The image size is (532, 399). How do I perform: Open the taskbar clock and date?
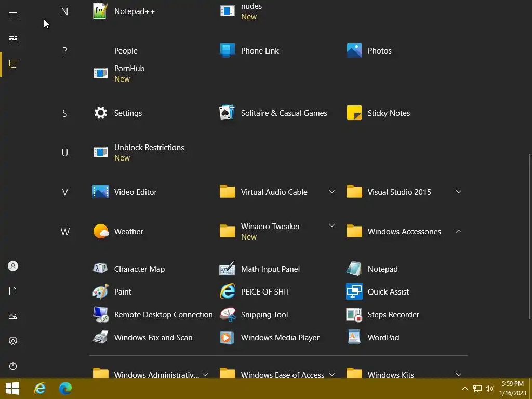coord(513,389)
